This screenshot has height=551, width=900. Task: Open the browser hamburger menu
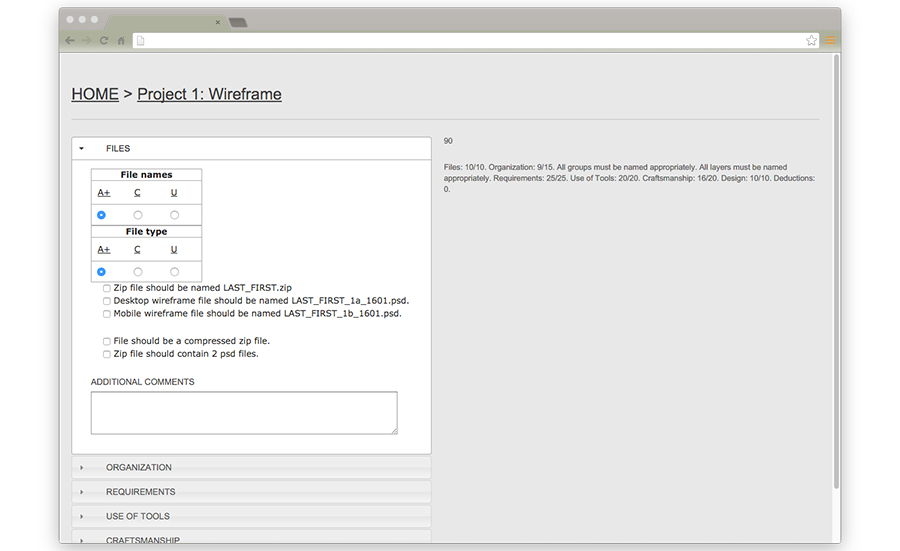pos(829,41)
